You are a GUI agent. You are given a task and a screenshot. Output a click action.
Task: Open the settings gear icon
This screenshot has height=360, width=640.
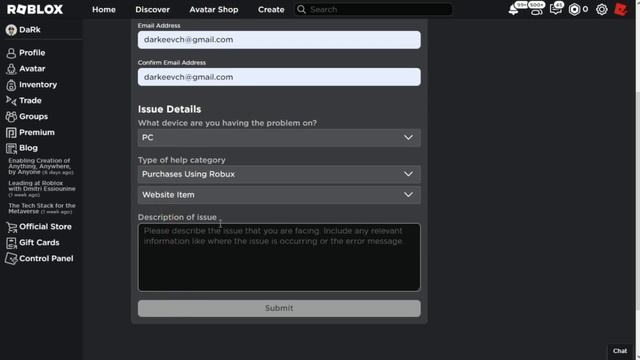point(602,9)
